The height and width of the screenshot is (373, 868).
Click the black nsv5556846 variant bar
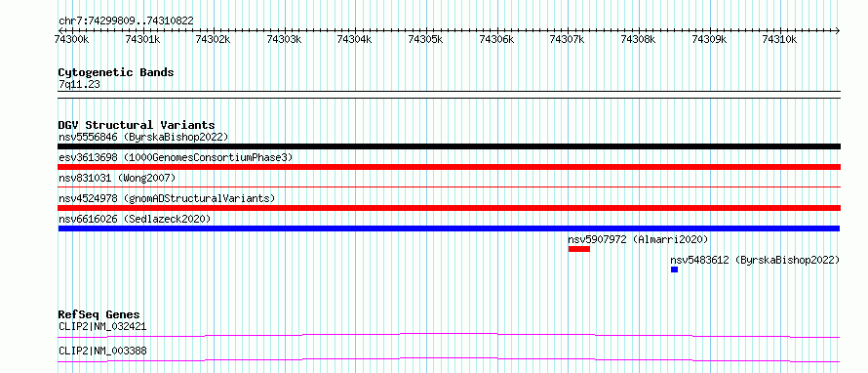tap(449, 146)
